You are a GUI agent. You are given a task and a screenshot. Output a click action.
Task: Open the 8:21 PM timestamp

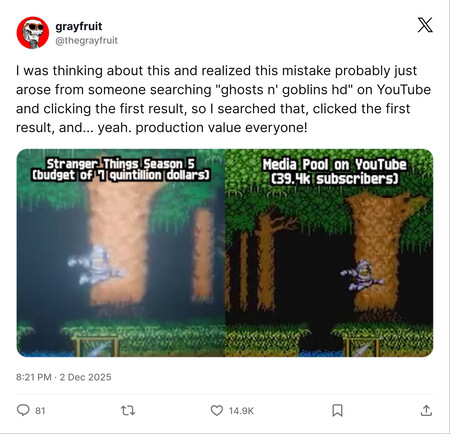tap(34, 377)
